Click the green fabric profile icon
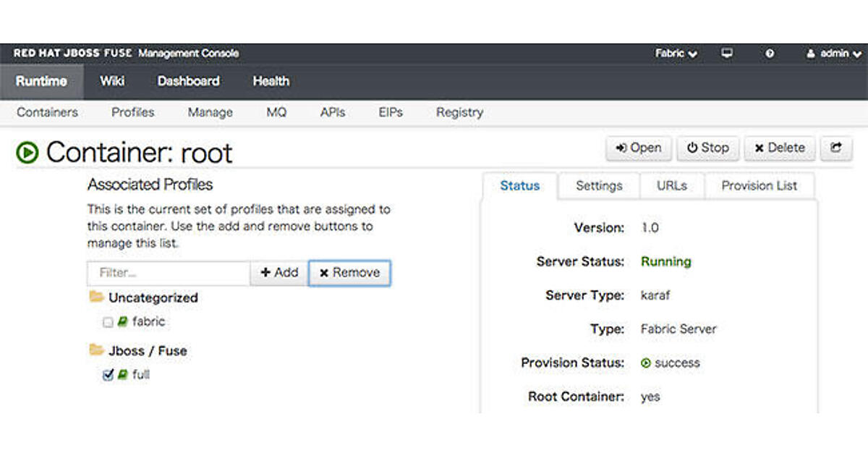This screenshot has height=456, width=868. pyautogui.click(x=123, y=322)
